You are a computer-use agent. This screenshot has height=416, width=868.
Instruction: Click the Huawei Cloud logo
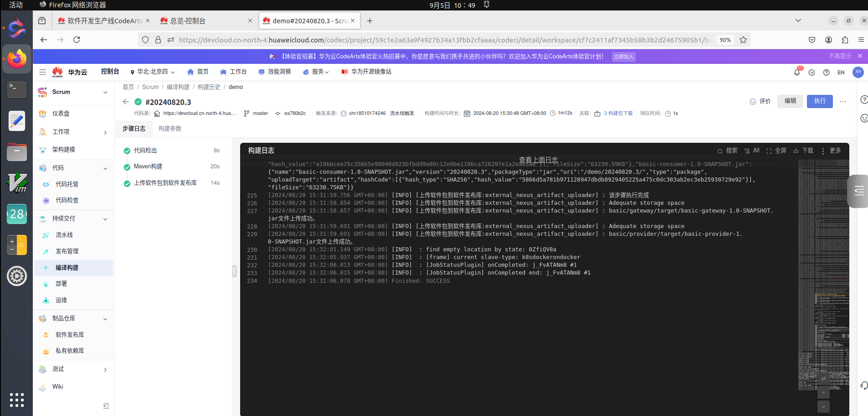69,72
